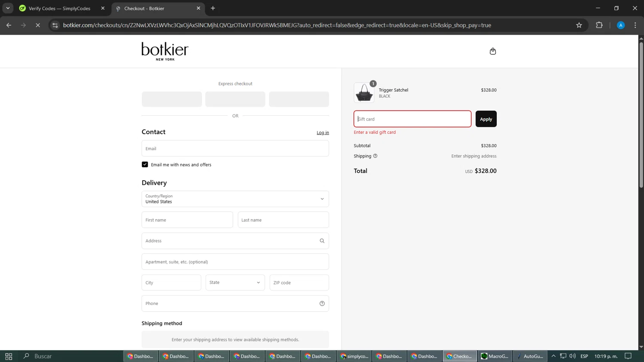Click the Apply gift card button

486,119
